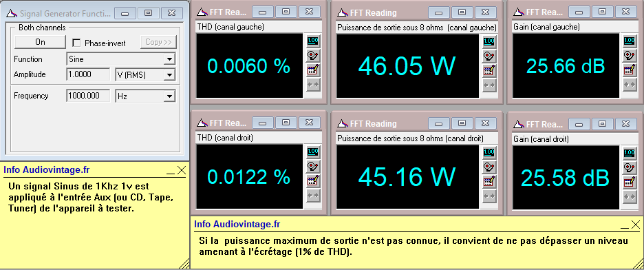Click the Frequency 1000.000 input field
The height and width of the screenshot is (270, 644).
click(88, 96)
